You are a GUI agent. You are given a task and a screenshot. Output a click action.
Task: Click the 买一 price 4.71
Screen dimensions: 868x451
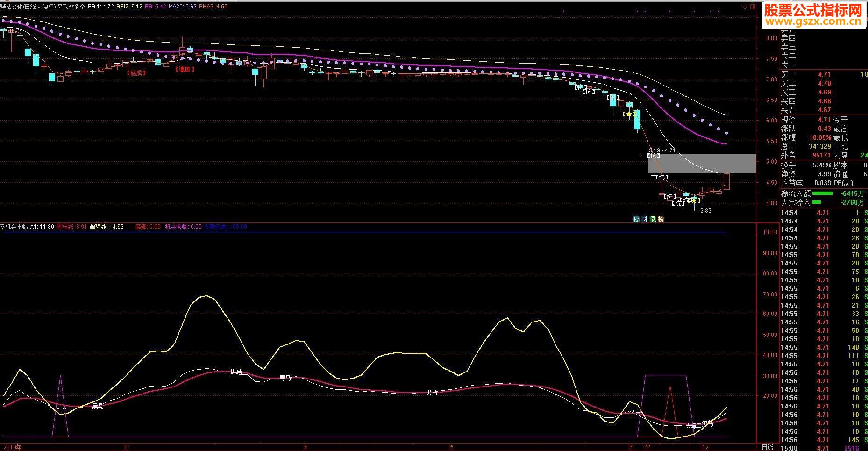824,74
